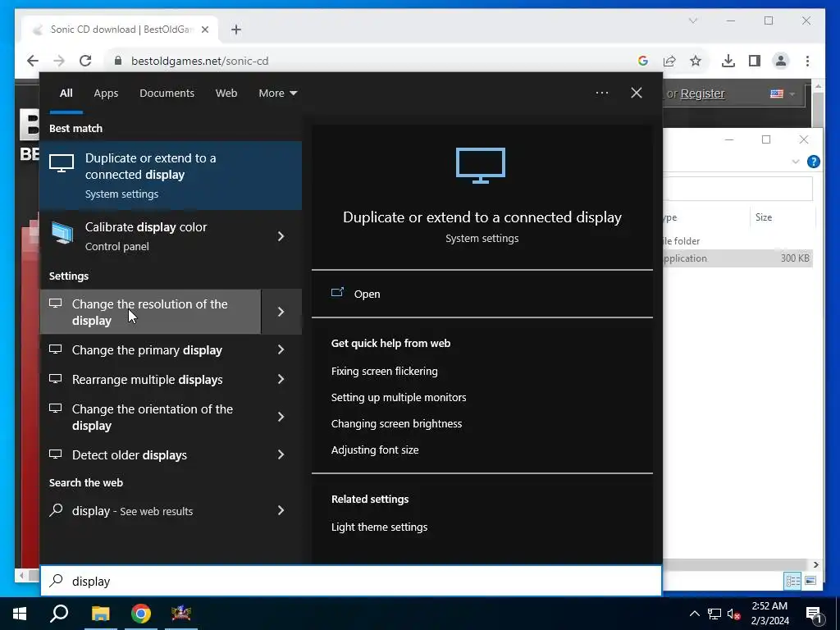Click the Google icon in address bar
Screen dimensions: 840x630
coord(643,61)
